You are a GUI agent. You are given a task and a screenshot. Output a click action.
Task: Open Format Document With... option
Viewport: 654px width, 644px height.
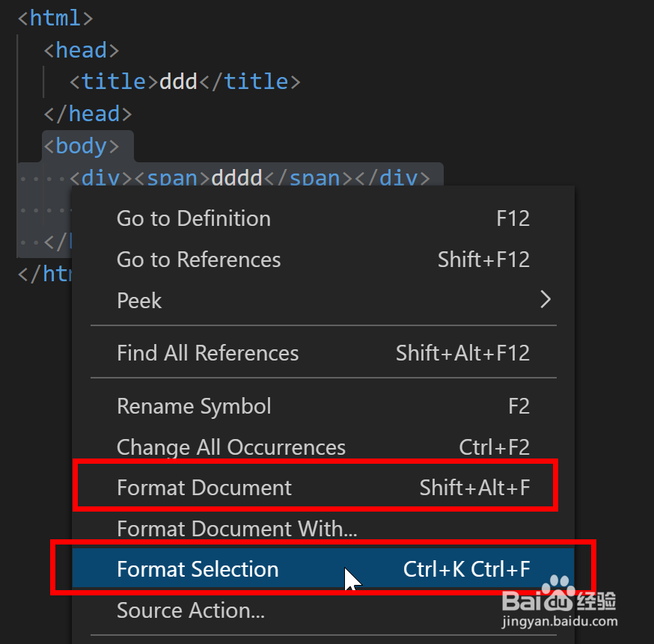pyautogui.click(x=323, y=528)
